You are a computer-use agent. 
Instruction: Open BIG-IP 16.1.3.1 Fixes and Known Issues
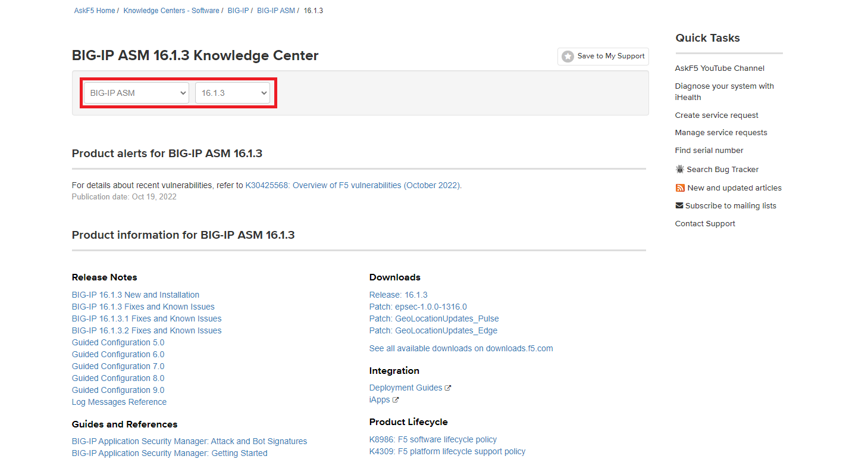coord(146,319)
